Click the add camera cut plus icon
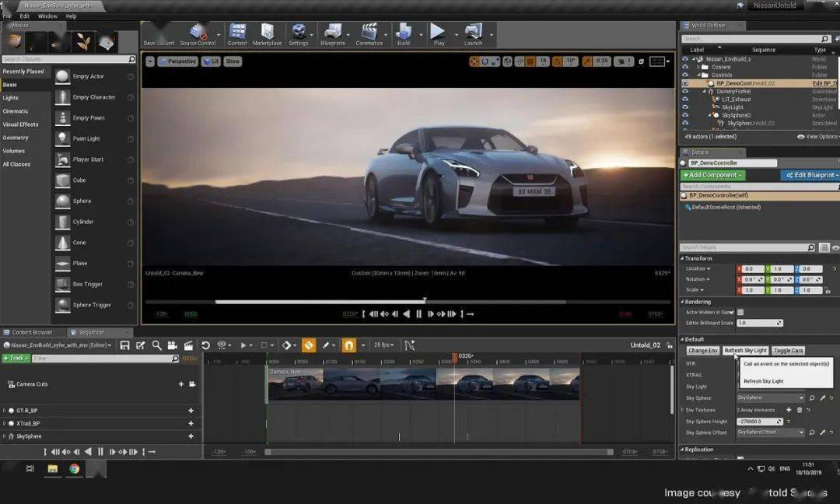840x504 pixels. tap(181, 384)
